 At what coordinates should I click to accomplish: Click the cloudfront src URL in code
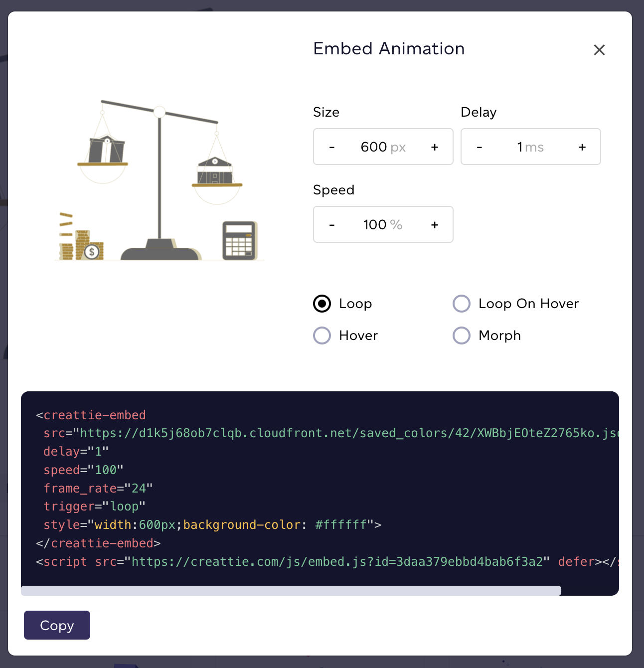329,433
